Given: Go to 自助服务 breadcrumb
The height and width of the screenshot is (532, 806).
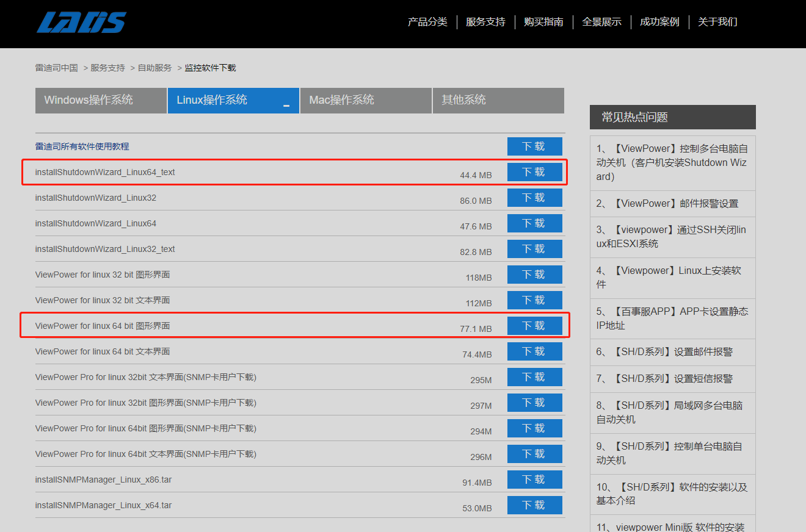Looking at the screenshot, I should pos(154,68).
